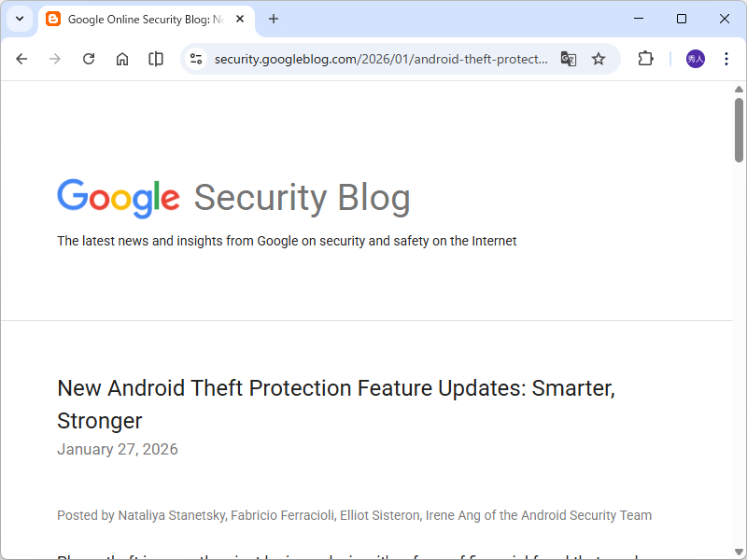Translate the page using the translate icon
Viewport: 747px width, 560px height.
(x=569, y=58)
